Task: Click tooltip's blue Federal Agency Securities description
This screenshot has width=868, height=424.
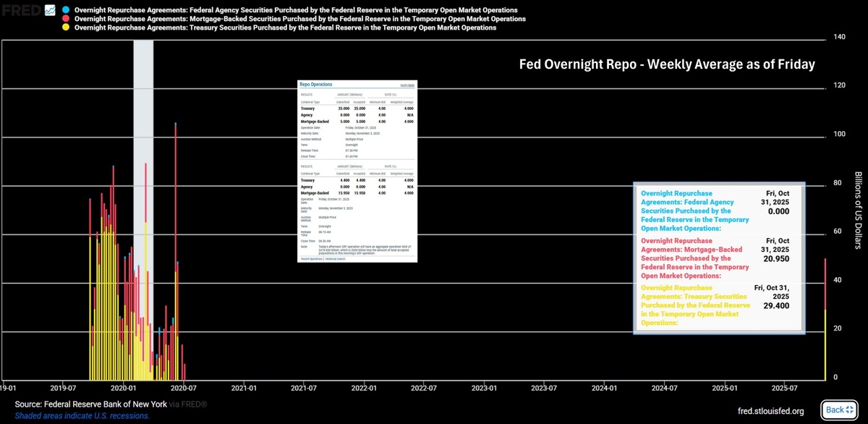Action: click(x=695, y=211)
